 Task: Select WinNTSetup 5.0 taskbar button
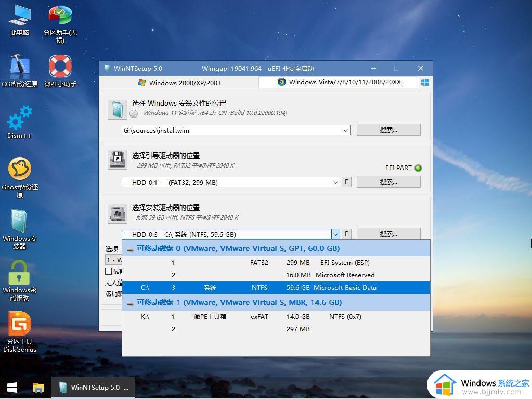click(93, 388)
